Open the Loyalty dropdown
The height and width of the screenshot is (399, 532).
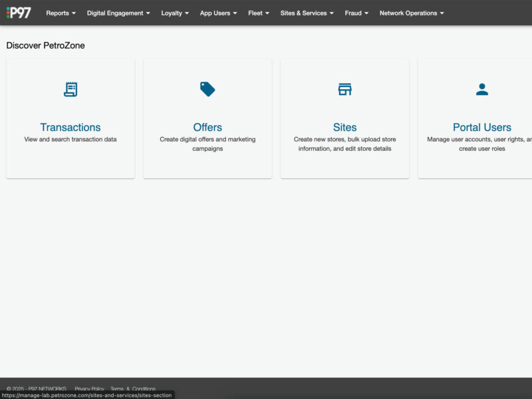pyautogui.click(x=174, y=12)
